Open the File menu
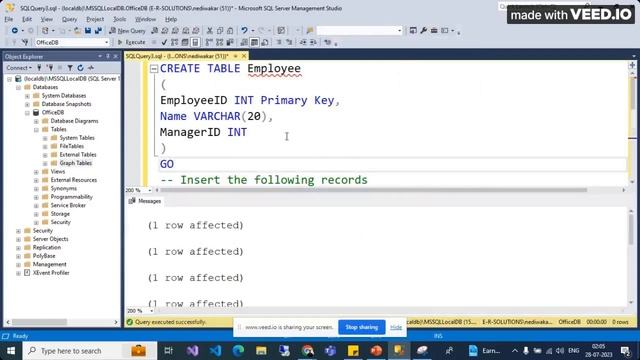The width and height of the screenshot is (640, 360). coord(9,19)
